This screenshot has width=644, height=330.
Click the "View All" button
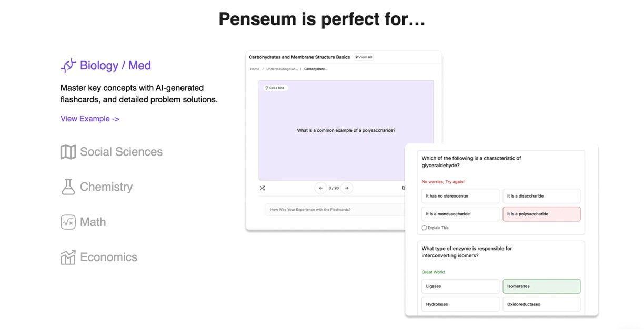click(364, 57)
